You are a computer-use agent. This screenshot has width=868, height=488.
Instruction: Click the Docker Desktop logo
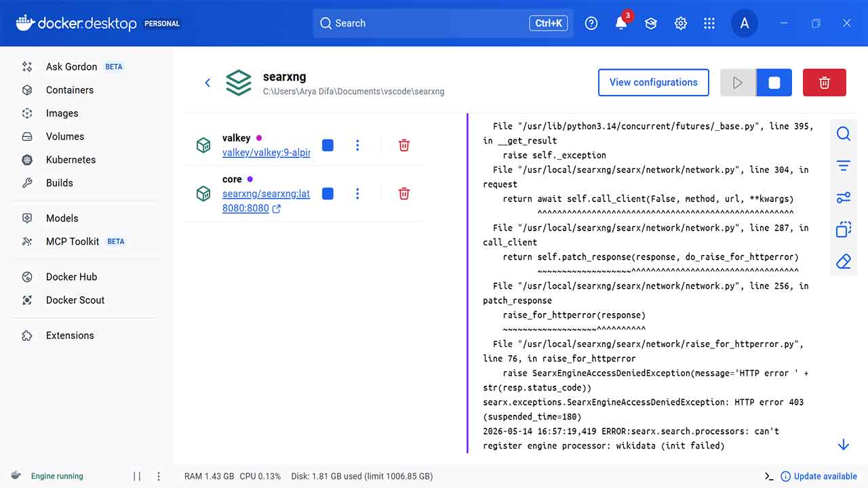click(x=76, y=23)
